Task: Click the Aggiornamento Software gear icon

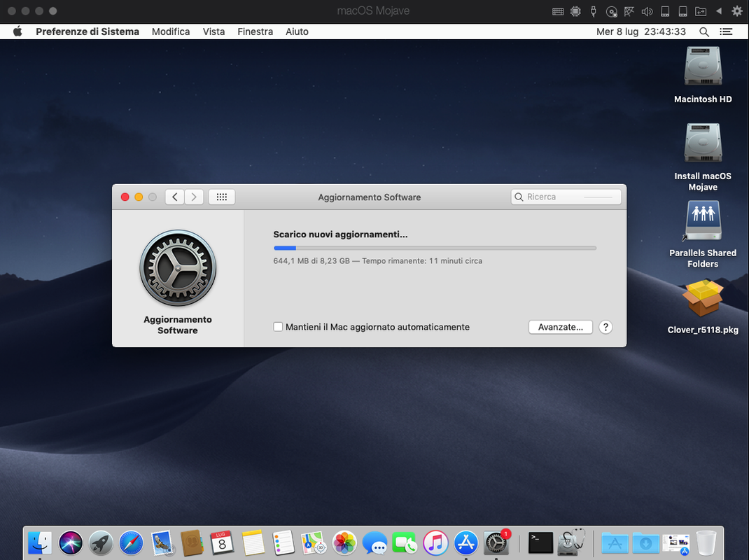Action: 178,267
